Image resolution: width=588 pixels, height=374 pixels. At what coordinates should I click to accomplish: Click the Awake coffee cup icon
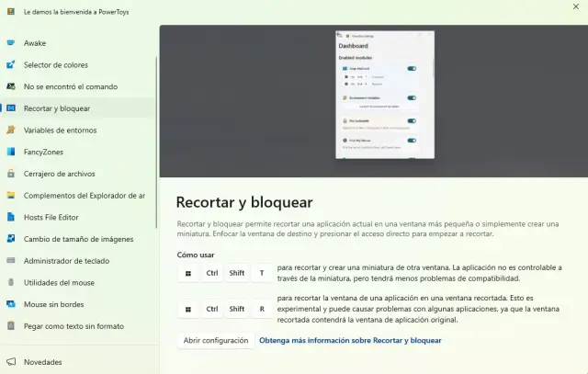(11, 43)
